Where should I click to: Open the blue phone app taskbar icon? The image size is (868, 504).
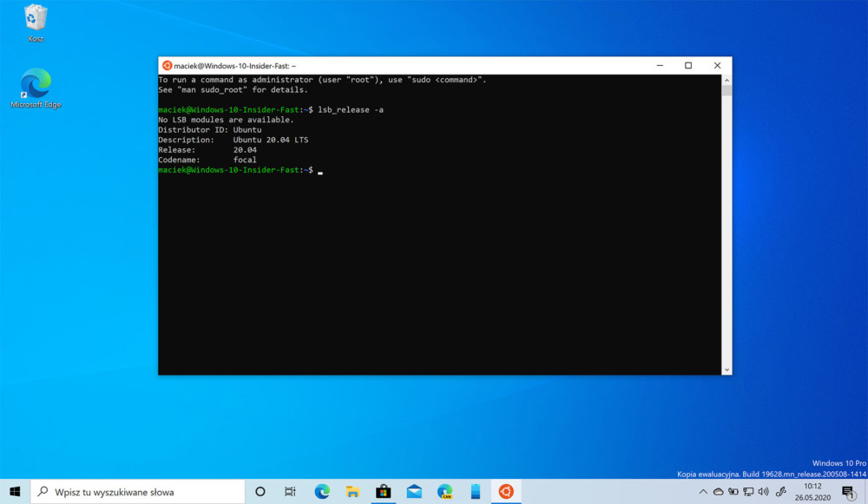(x=476, y=491)
